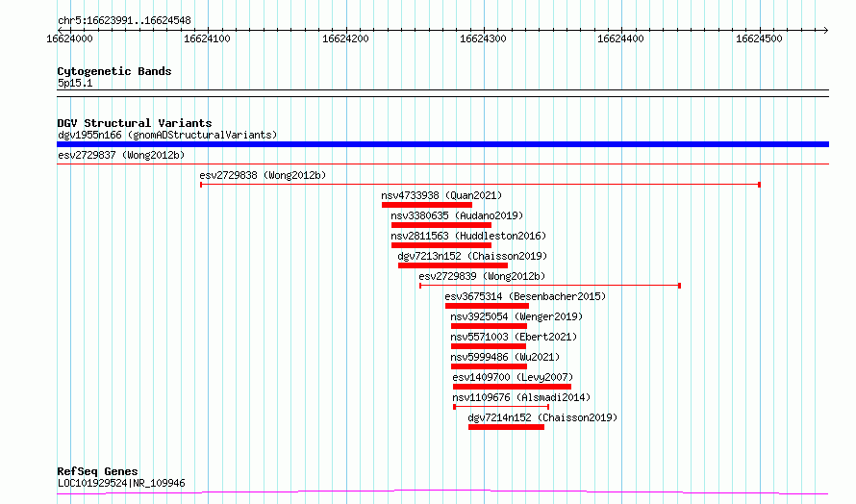Select nsv5999486 (Wu2021) label
The width and height of the screenshot is (856, 504).
coord(505,357)
